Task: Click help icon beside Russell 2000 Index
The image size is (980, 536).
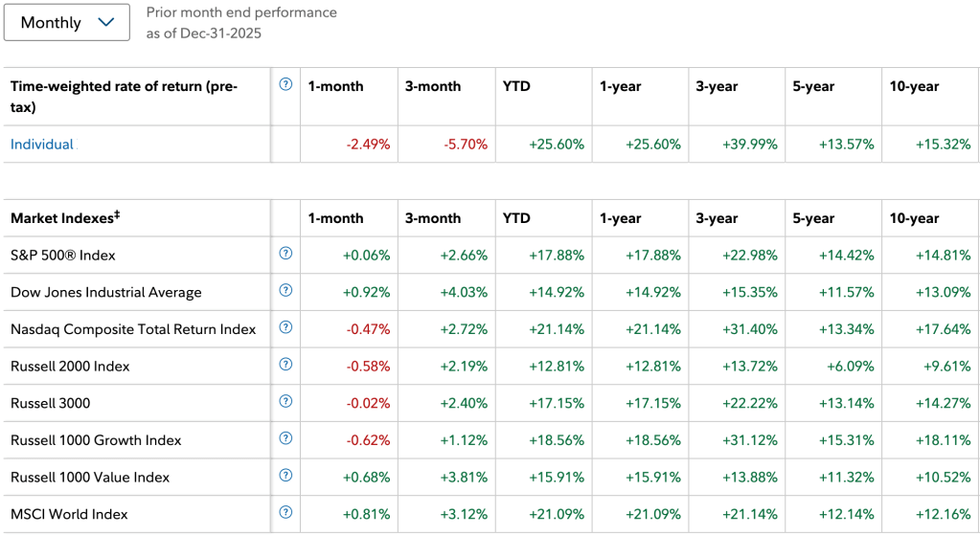Action: (x=285, y=365)
